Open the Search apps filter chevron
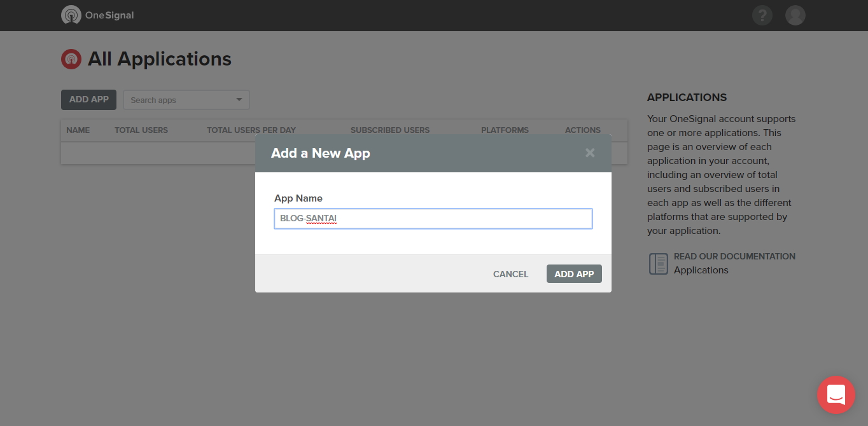Viewport: 868px width, 426px height. pyautogui.click(x=239, y=100)
